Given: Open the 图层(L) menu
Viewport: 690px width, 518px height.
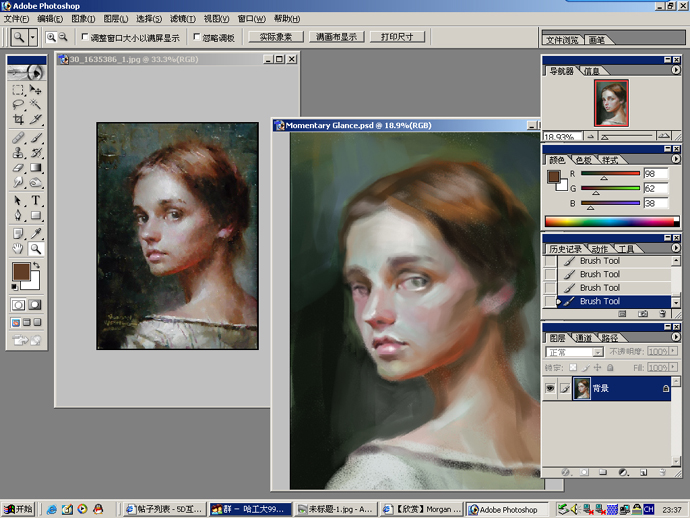Looking at the screenshot, I should pyautogui.click(x=116, y=18).
